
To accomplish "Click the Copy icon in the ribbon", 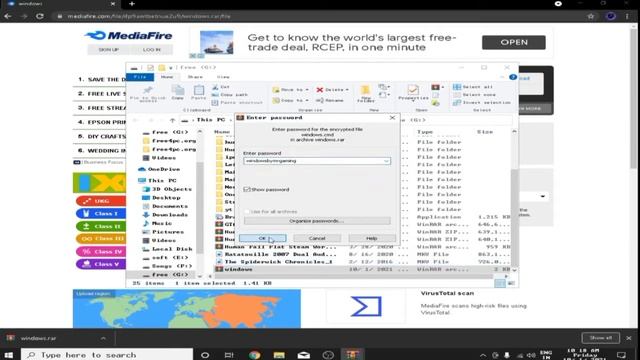I will 178,92.
